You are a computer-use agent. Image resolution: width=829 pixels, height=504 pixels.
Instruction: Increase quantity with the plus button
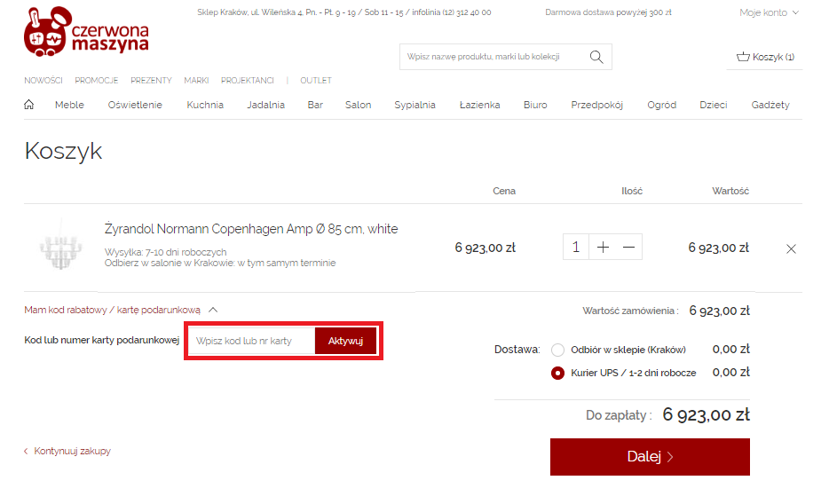tap(604, 248)
